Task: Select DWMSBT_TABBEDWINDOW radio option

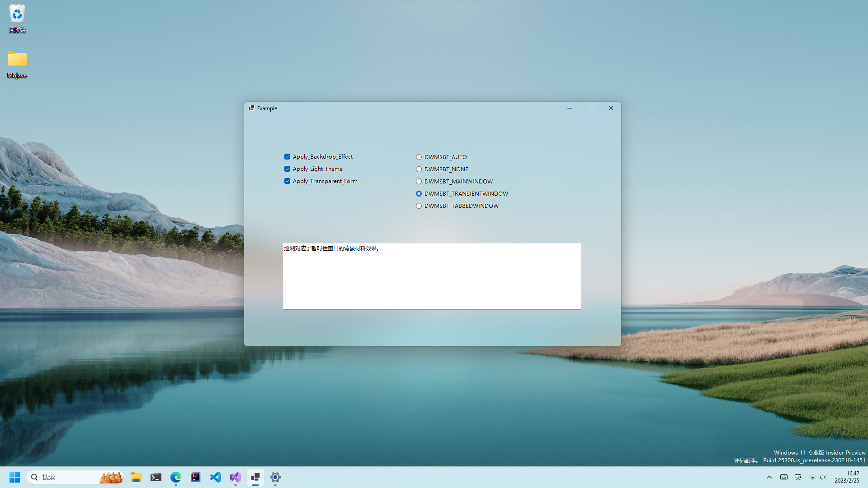Action: pyautogui.click(x=419, y=206)
